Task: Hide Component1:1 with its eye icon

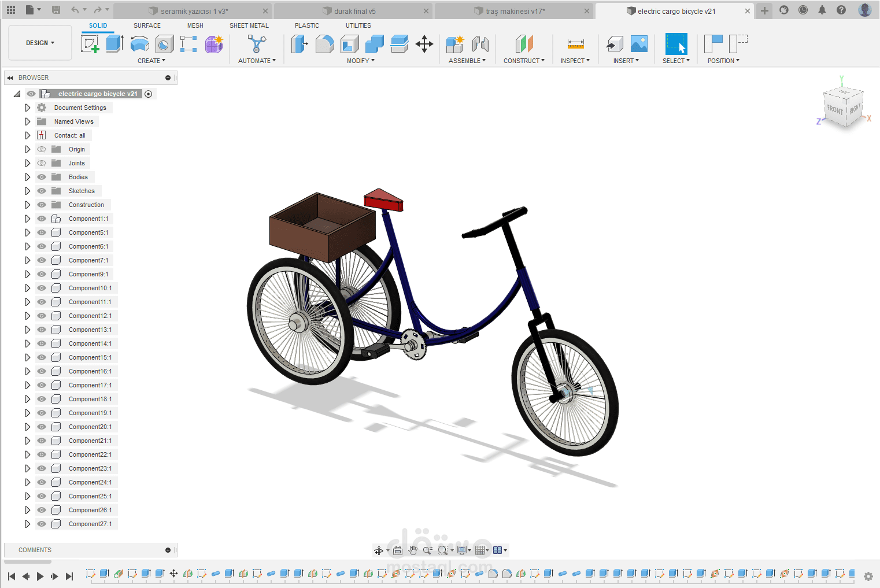Action: pos(42,219)
